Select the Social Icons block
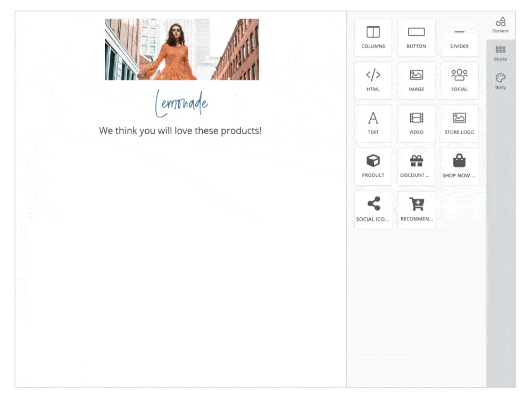 [x=373, y=209]
